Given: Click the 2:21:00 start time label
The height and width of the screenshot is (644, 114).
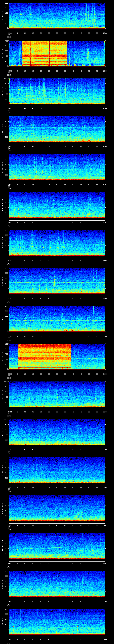Looking at the screenshot, I should [9, 298].
